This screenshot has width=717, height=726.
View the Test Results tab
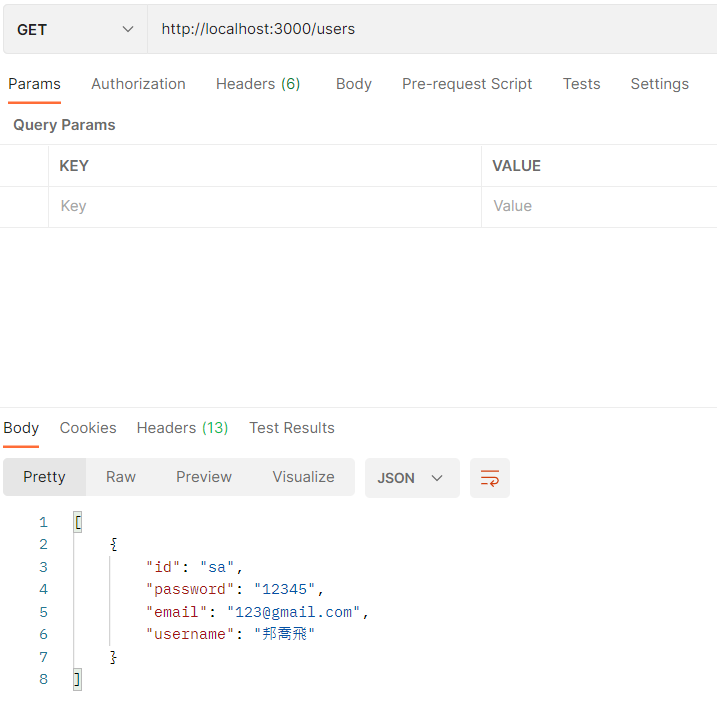pyautogui.click(x=292, y=428)
